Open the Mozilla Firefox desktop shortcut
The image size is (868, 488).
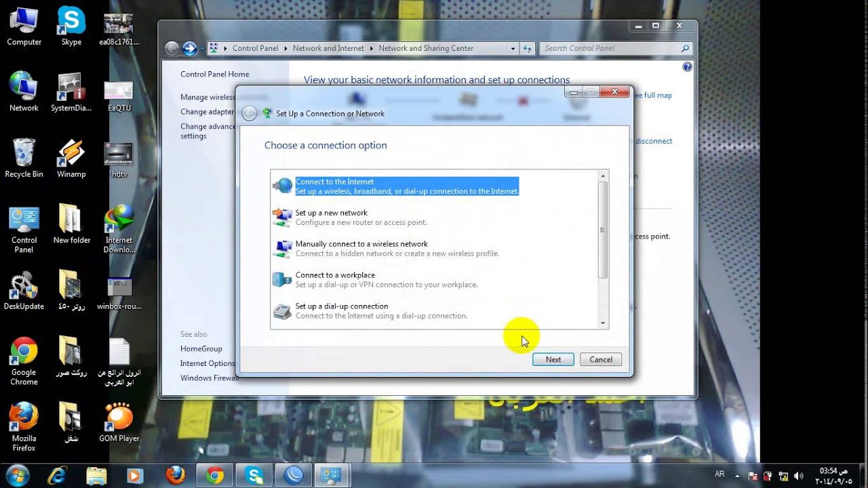point(24,428)
